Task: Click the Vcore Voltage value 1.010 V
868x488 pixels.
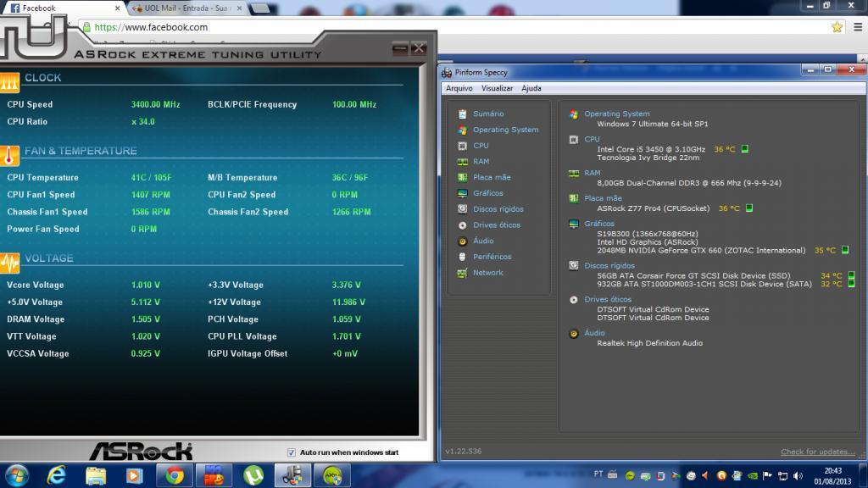Action: [146, 285]
